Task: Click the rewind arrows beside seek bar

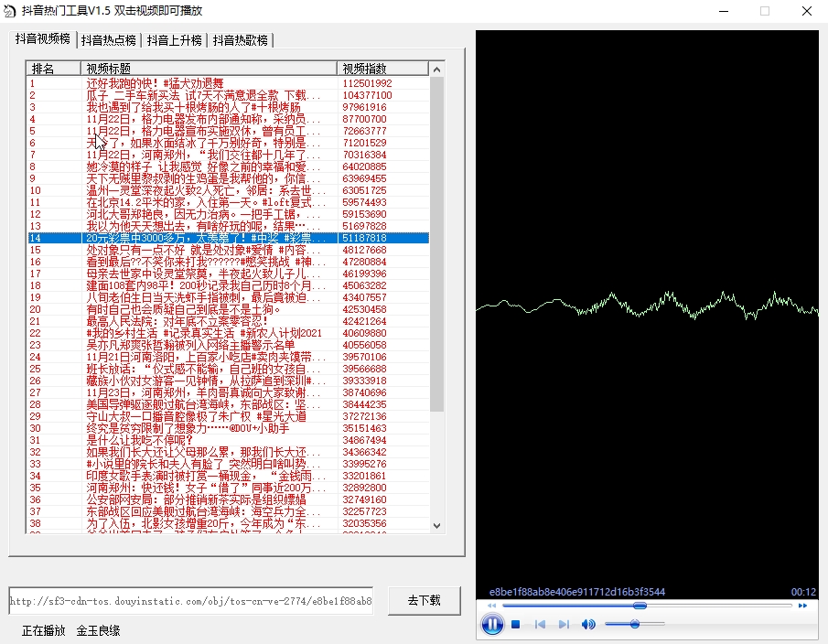Action: (x=491, y=606)
